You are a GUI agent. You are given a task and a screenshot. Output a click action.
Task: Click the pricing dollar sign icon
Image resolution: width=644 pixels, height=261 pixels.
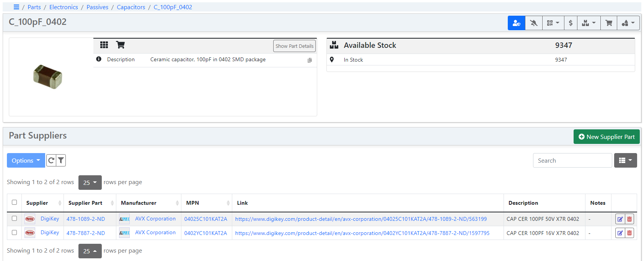click(571, 23)
